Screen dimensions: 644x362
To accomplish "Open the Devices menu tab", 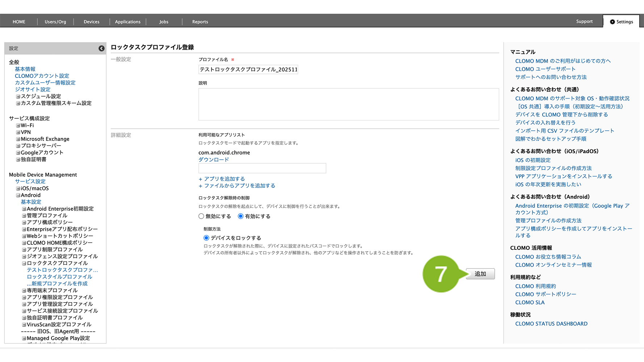I will pyautogui.click(x=91, y=22).
